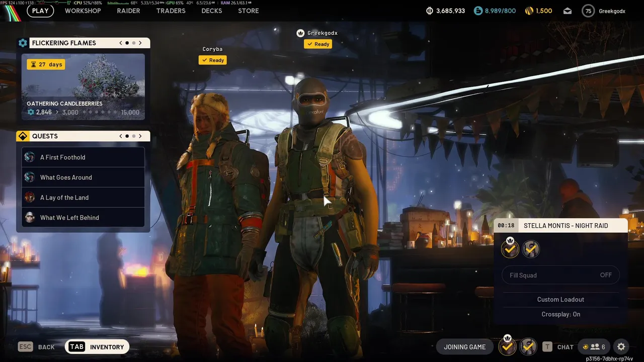The height and width of the screenshot is (362, 644).
Task: Toggle the Crossplay: On setting
Action: click(x=560, y=314)
